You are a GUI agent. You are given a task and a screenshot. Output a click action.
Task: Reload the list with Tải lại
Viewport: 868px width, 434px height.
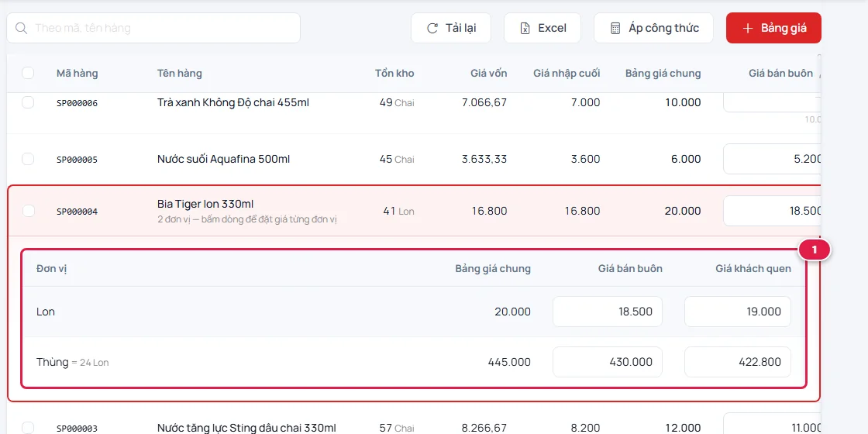[x=450, y=28]
